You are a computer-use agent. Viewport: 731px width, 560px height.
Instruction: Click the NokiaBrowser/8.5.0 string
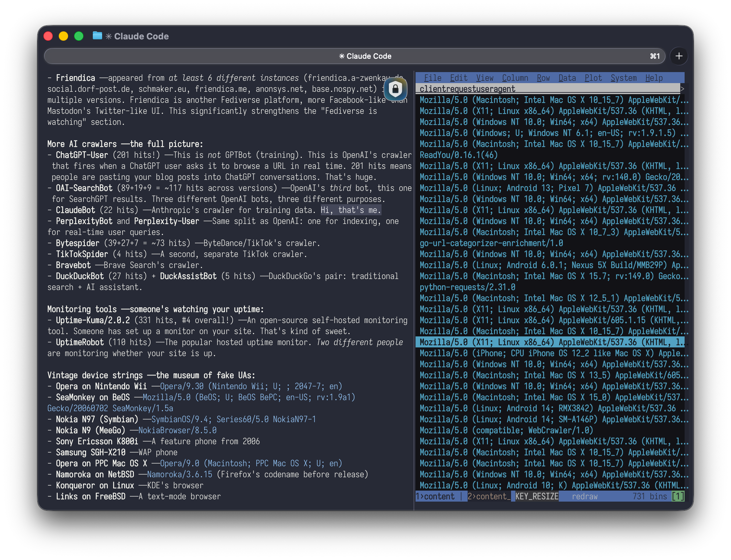[x=178, y=430]
